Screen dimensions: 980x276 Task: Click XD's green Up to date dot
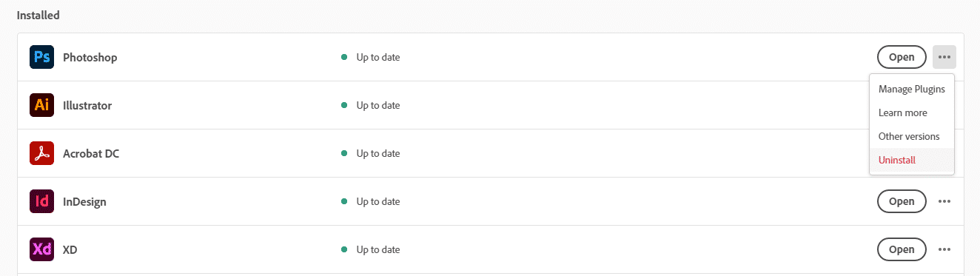[x=344, y=249]
